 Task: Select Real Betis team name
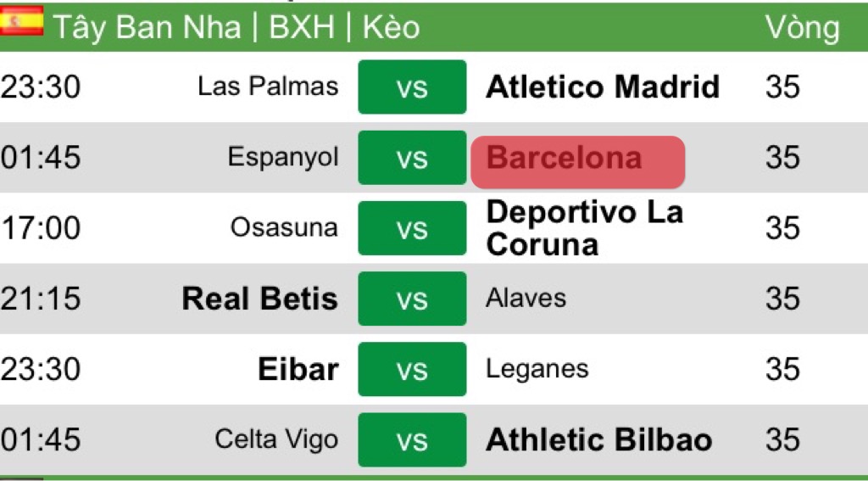[259, 298]
